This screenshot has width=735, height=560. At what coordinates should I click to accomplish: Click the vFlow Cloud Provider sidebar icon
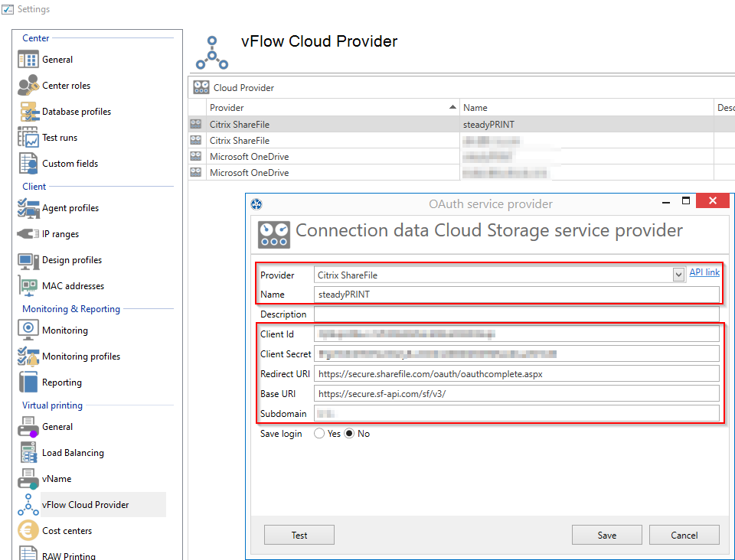[28, 504]
